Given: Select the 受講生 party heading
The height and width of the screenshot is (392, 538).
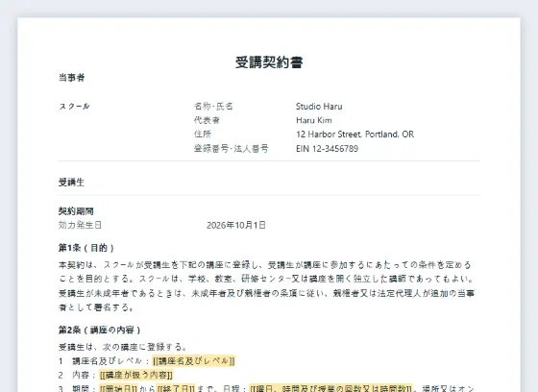Looking at the screenshot, I should (71, 183).
